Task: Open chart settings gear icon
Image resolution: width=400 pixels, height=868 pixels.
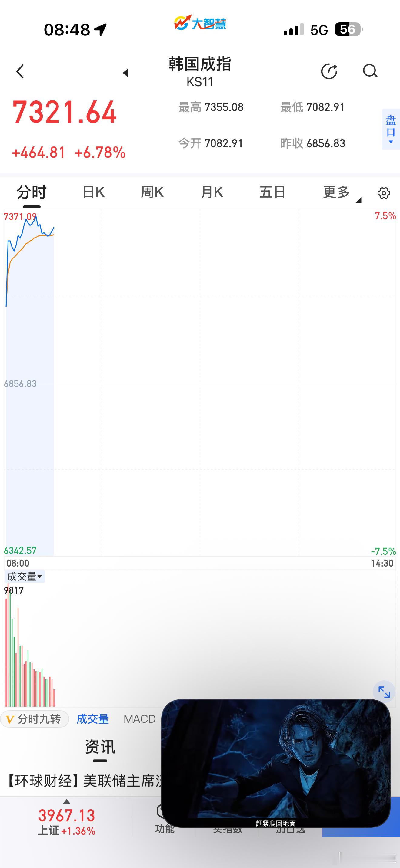Action: click(x=384, y=193)
